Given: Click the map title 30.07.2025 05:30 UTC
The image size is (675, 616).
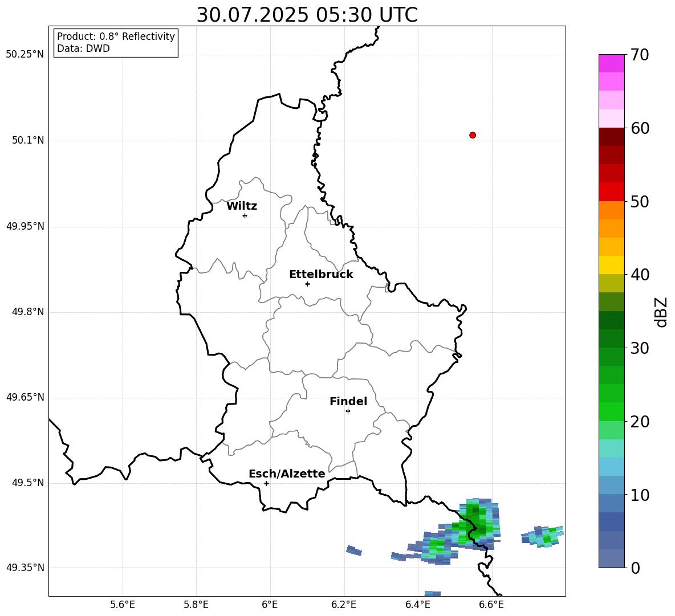Looking at the screenshot, I should (307, 15).
